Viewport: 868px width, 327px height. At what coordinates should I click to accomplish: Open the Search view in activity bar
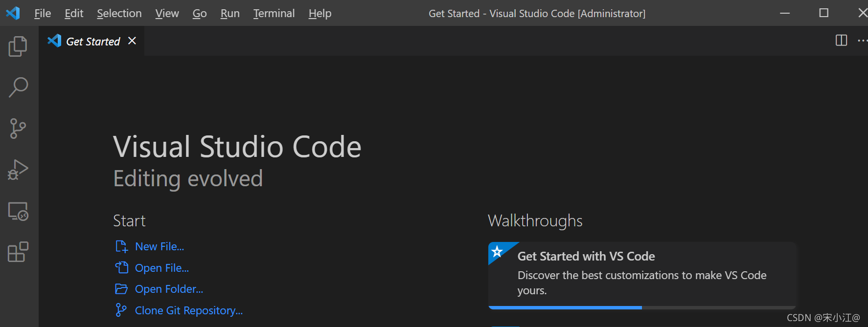click(18, 87)
